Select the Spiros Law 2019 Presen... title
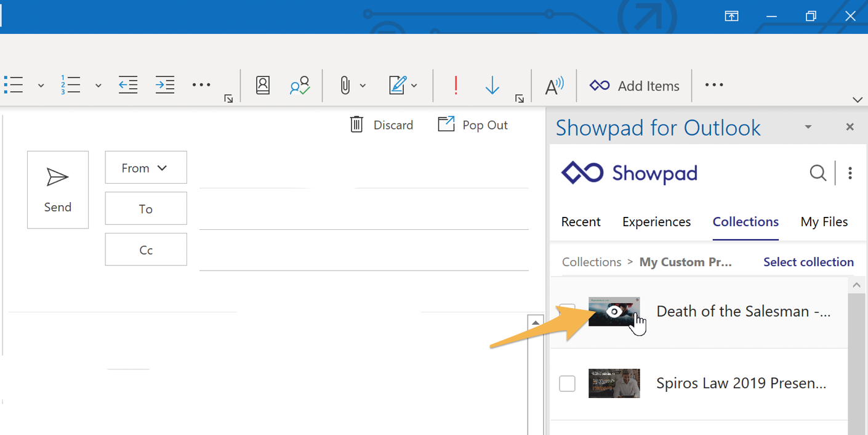 pos(741,383)
